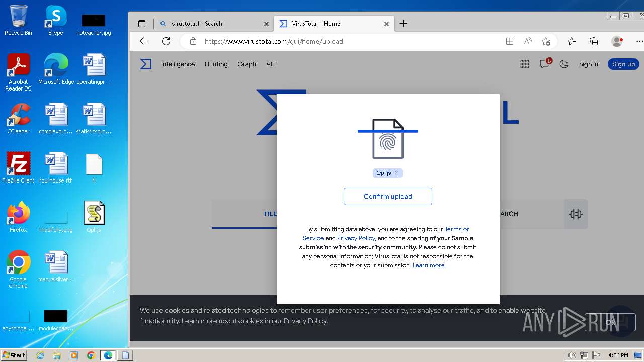644x362 pixels.
Task: Click the Read aloud icon
Action: tap(528, 41)
